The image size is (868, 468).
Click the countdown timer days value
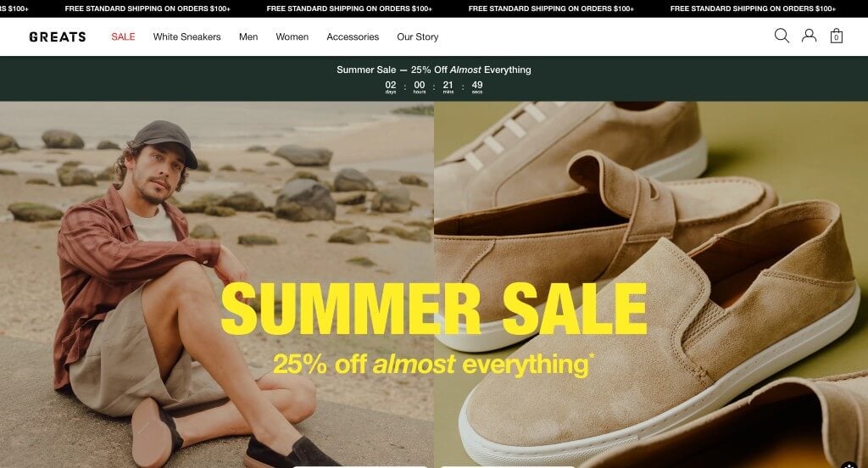(x=391, y=86)
